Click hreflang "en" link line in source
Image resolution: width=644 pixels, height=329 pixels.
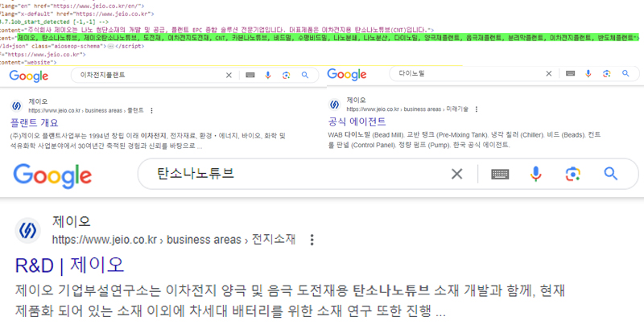(x=72, y=6)
